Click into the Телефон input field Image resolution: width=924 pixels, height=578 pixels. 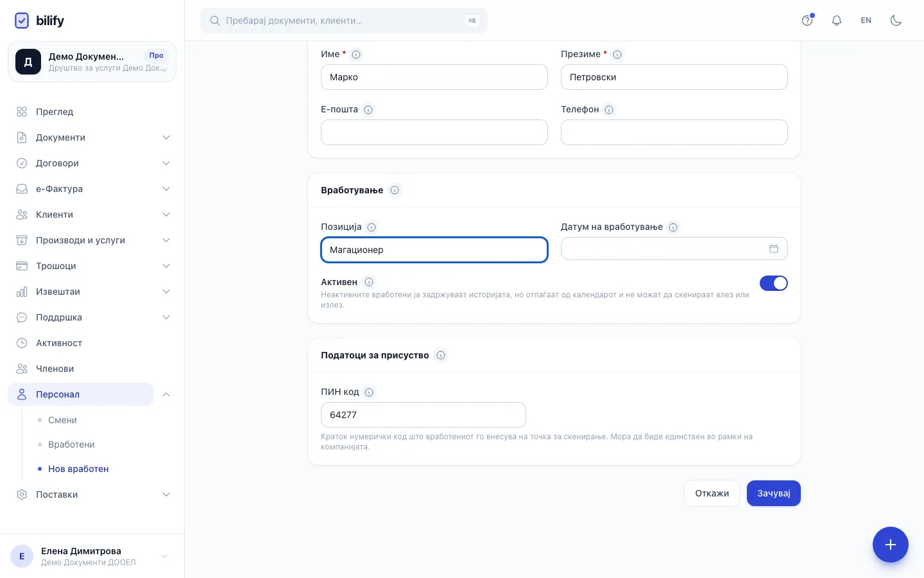pyautogui.click(x=674, y=132)
